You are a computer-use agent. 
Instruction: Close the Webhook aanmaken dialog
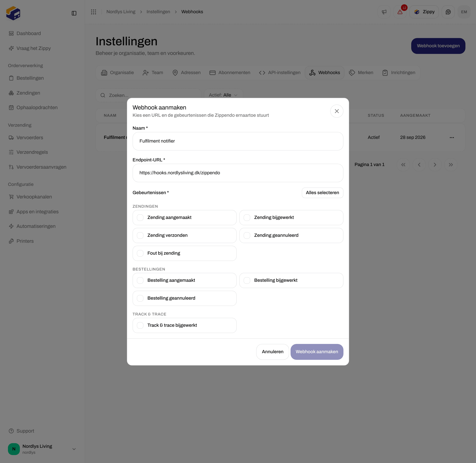(x=337, y=111)
